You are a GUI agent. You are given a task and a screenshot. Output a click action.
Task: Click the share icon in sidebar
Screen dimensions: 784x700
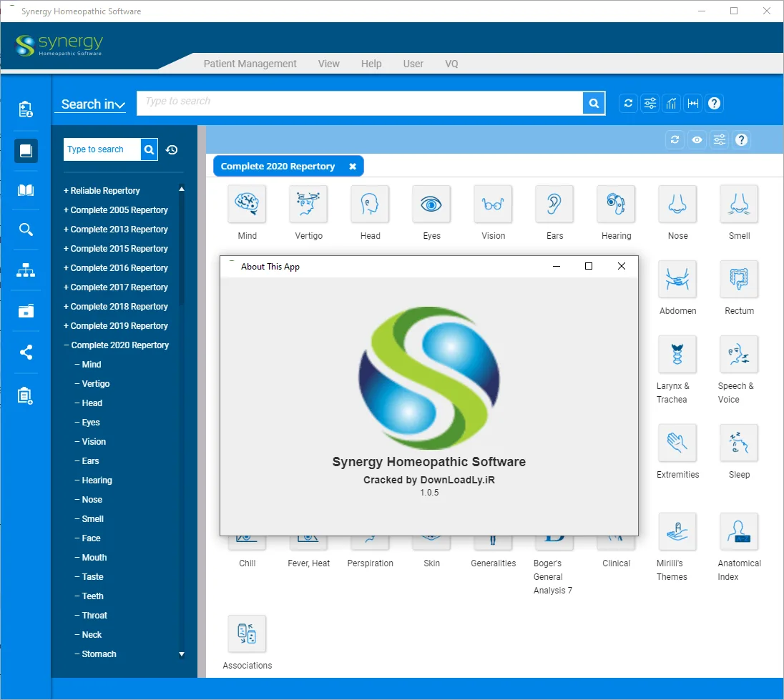pyautogui.click(x=26, y=353)
